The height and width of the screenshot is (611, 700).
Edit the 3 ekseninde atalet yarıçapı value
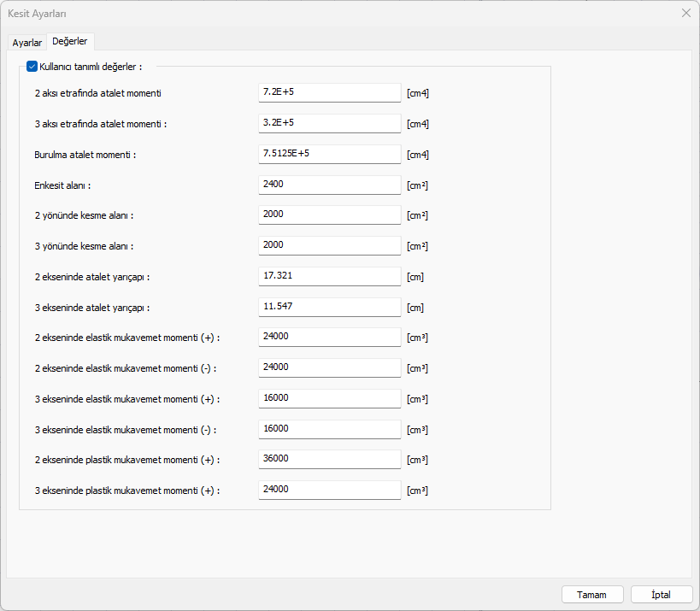329,307
